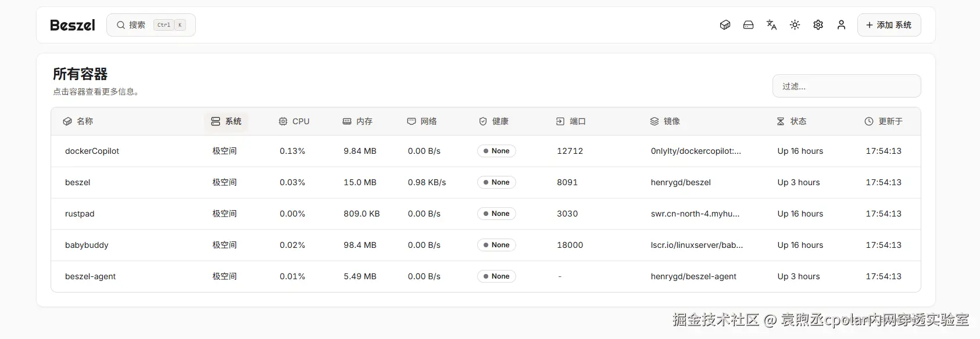Click the None health badge for rustpad
This screenshot has width=980, height=339.
[x=496, y=214]
